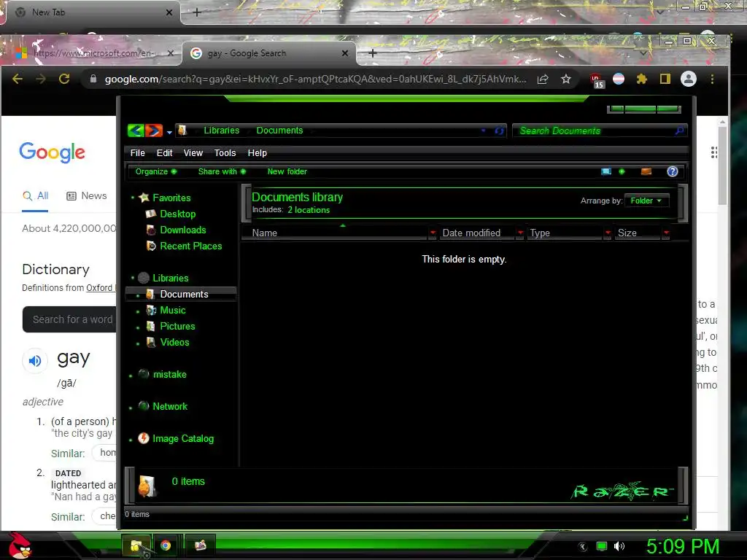Viewport: 747px width, 560px height.
Task: Open a new tab in front Chrome window
Action: tap(373, 53)
